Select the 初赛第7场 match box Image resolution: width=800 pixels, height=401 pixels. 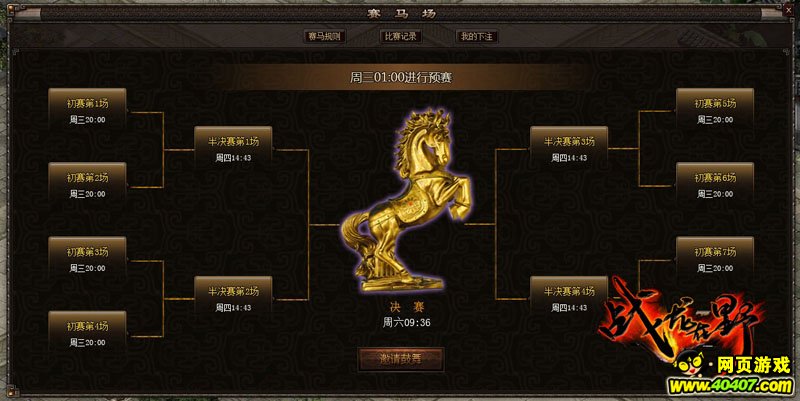(715, 257)
